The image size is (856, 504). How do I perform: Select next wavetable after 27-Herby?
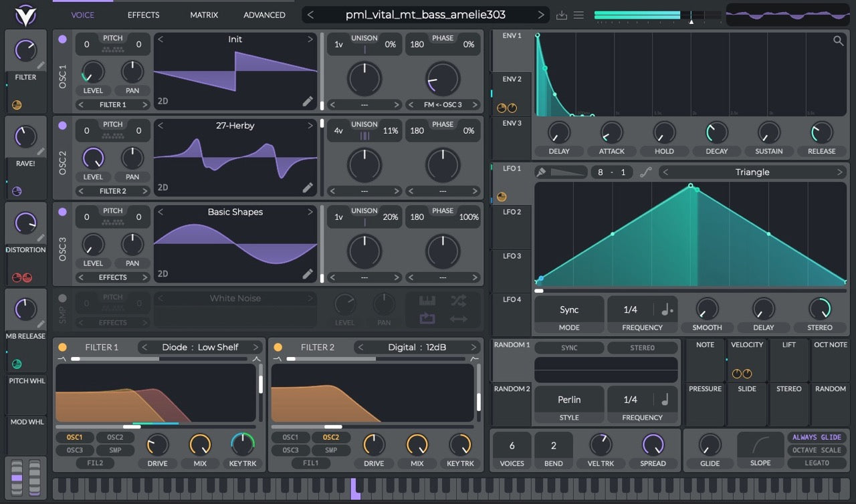(310, 126)
